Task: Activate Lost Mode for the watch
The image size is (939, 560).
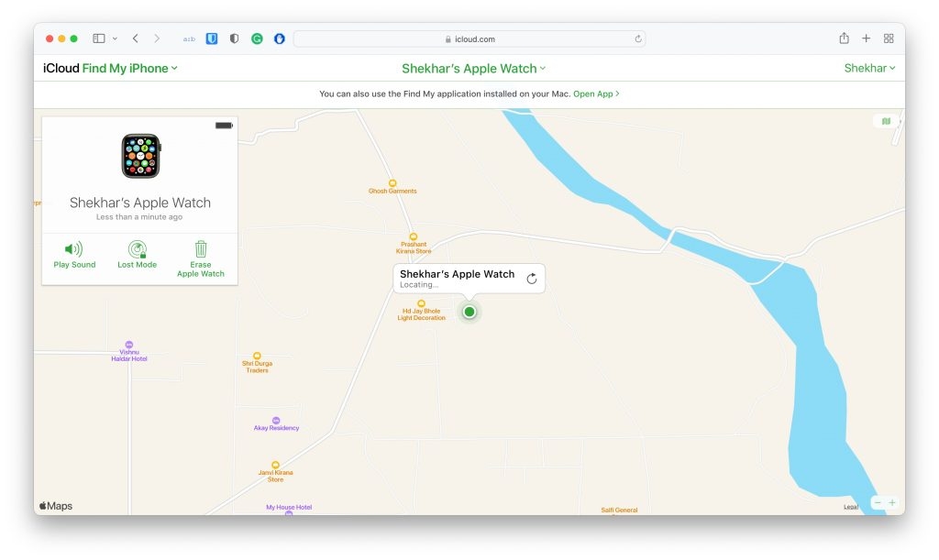Action: pos(138,255)
